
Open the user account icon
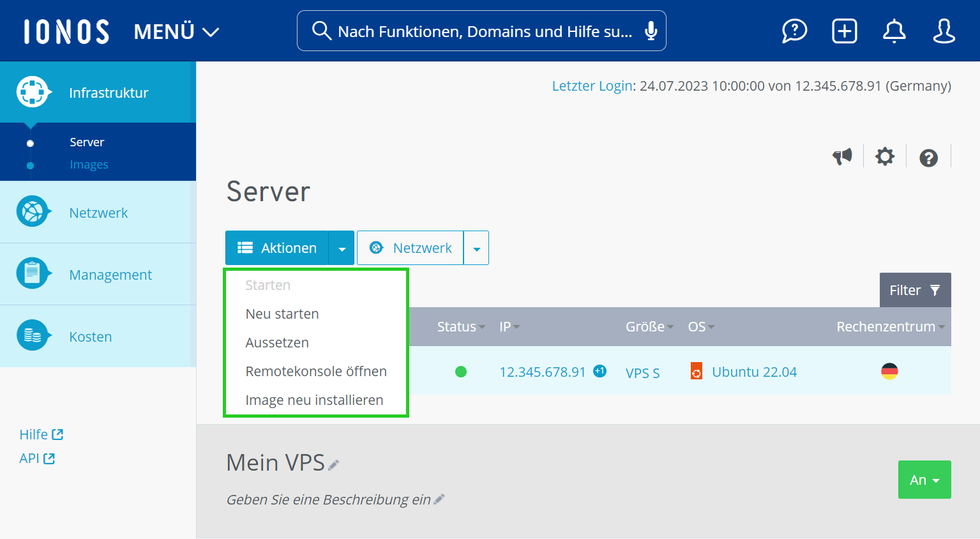coord(944,31)
